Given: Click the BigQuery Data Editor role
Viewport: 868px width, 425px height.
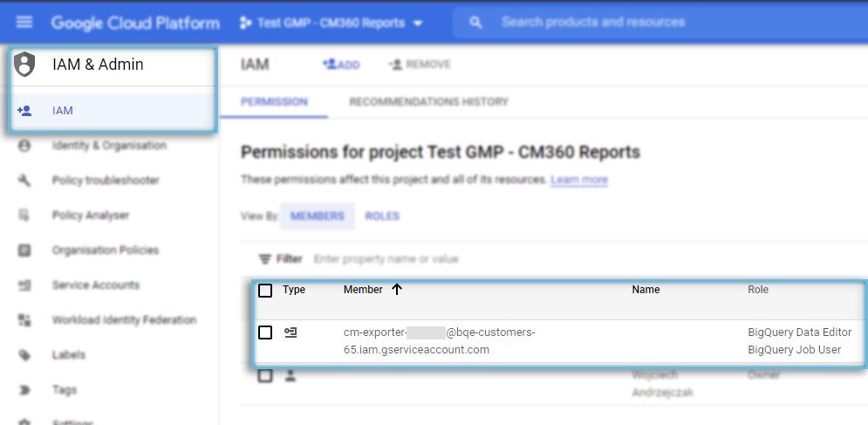Looking at the screenshot, I should [x=800, y=332].
